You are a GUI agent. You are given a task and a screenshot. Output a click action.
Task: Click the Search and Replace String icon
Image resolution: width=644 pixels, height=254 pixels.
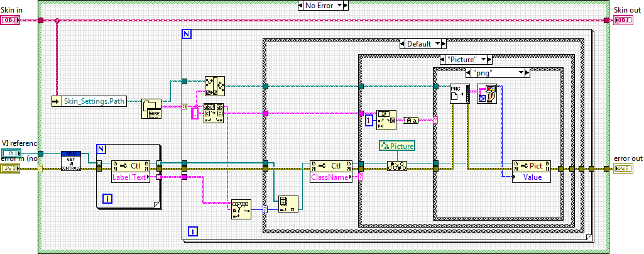(214, 113)
